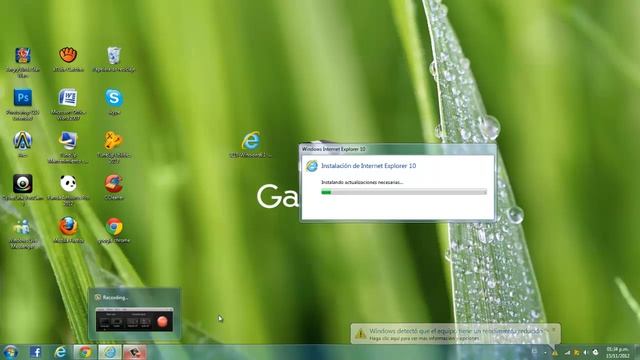Open the CCleaner desktop shortcut

tap(114, 184)
